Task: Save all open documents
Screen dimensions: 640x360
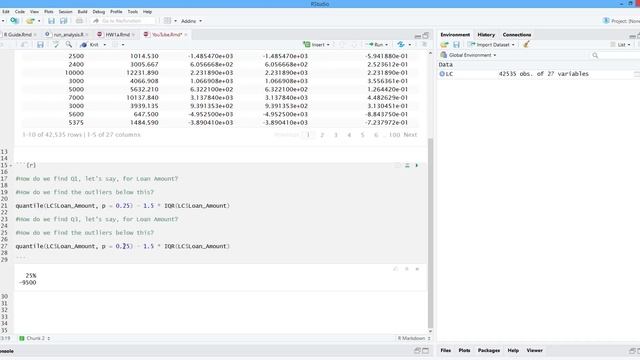Action: point(63,21)
